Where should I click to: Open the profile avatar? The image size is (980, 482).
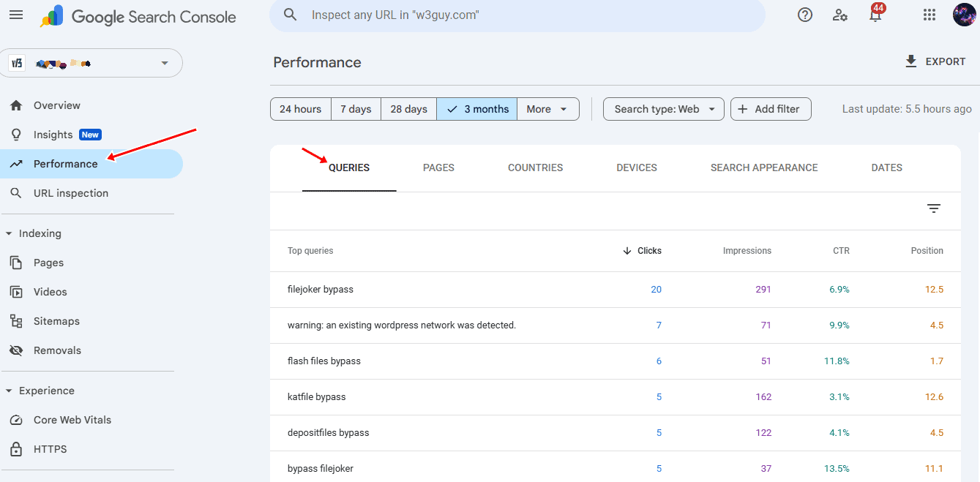coord(964,15)
